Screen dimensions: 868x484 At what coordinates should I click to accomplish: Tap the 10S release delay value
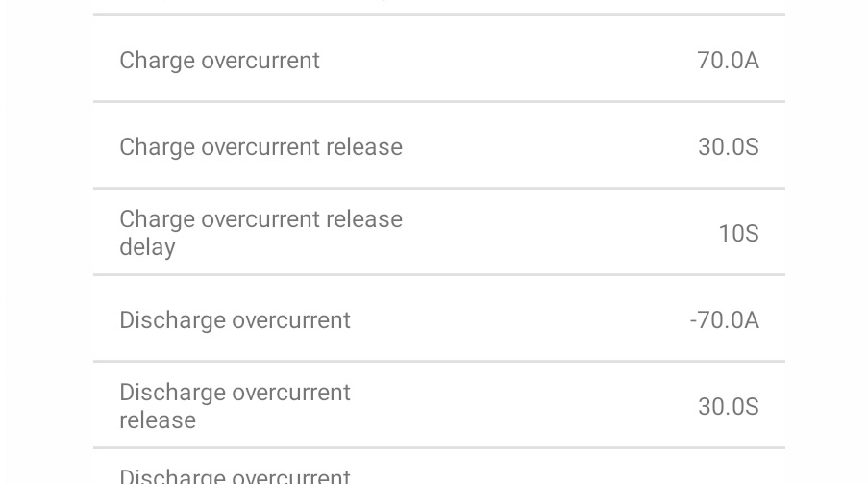coord(738,234)
